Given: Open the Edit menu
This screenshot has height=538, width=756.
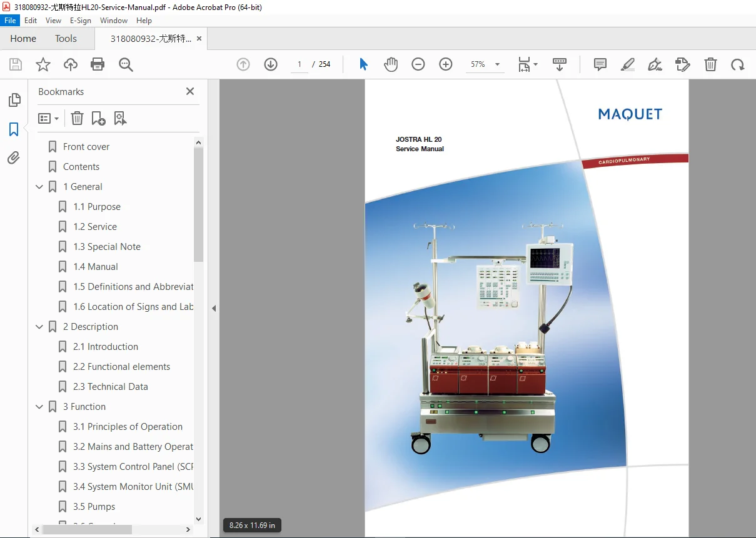Looking at the screenshot, I should (x=31, y=21).
